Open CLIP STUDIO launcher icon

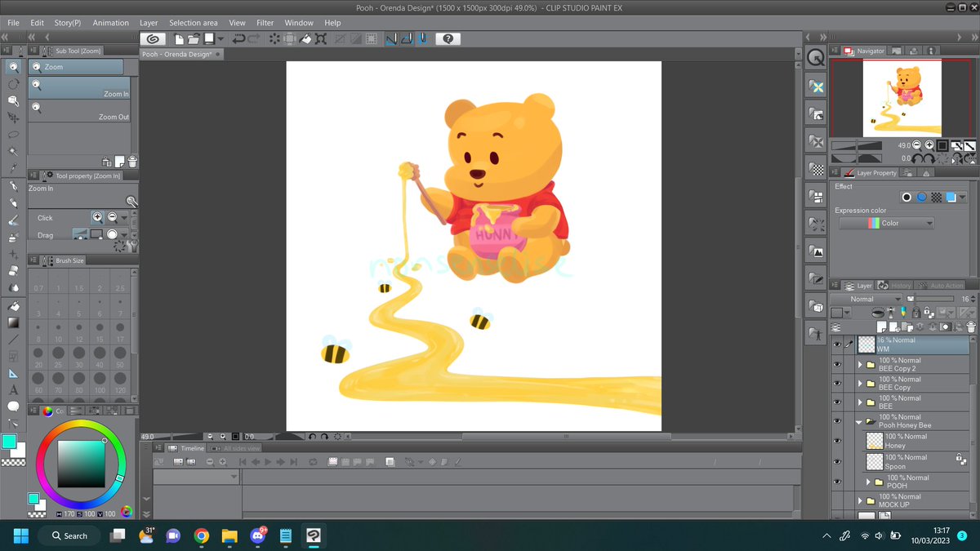[152, 38]
